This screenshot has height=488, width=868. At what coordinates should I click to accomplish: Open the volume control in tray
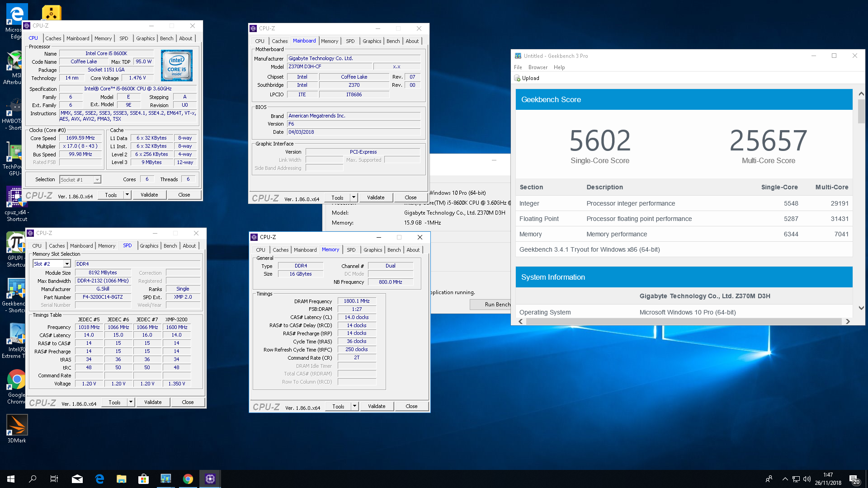807,479
